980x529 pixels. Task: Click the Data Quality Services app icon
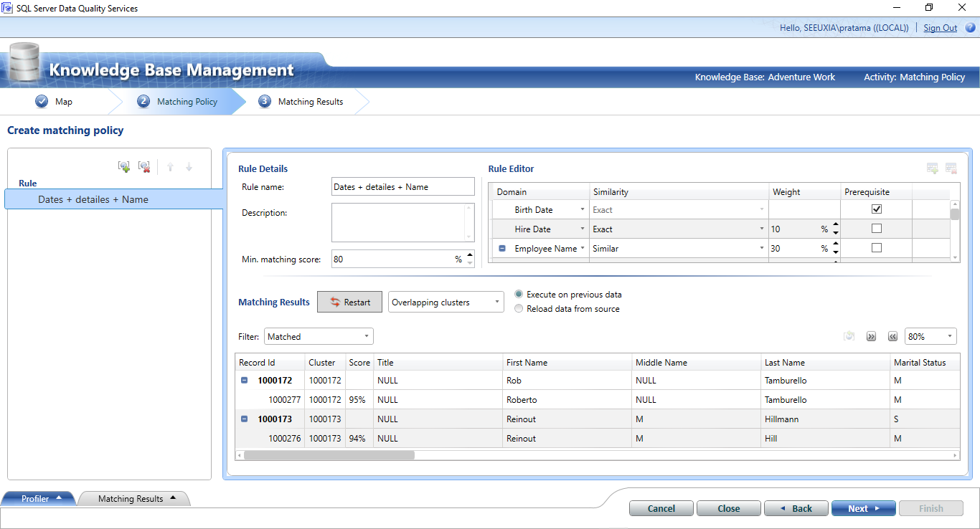coord(8,8)
